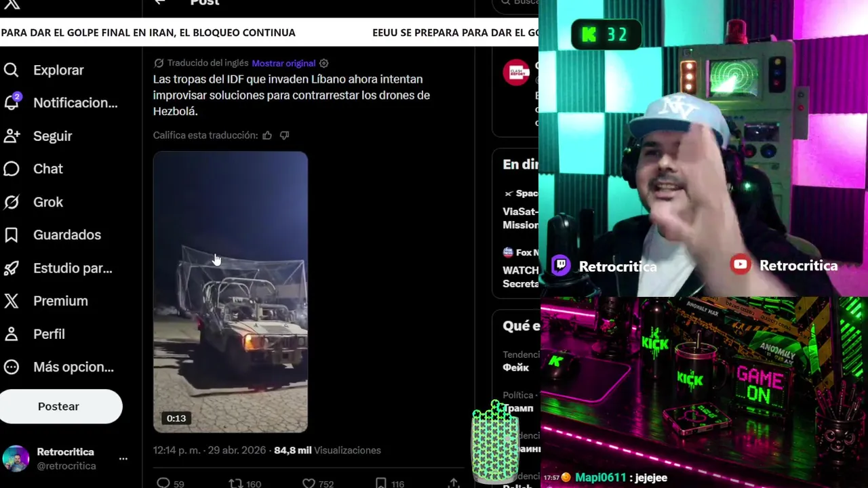The image size is (868, 488).
Task: Click chat message from Mapi0611
Action: [606, 478]
